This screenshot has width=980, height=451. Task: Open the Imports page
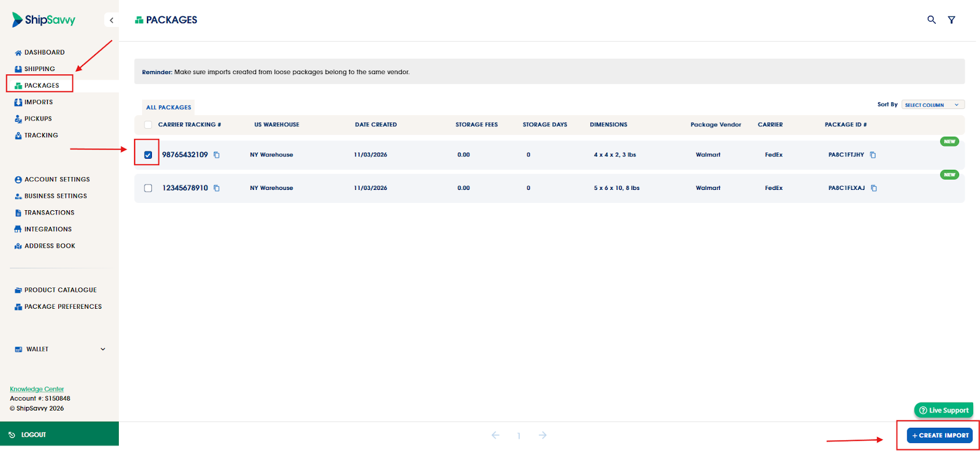pyautogui.click(x=38, y=102)
